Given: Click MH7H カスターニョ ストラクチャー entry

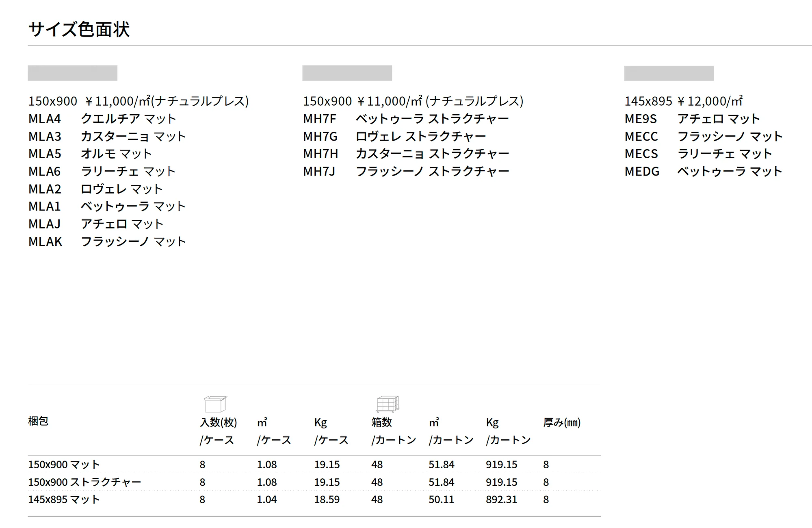Looking at the screenshot, I should pos(406,154).
